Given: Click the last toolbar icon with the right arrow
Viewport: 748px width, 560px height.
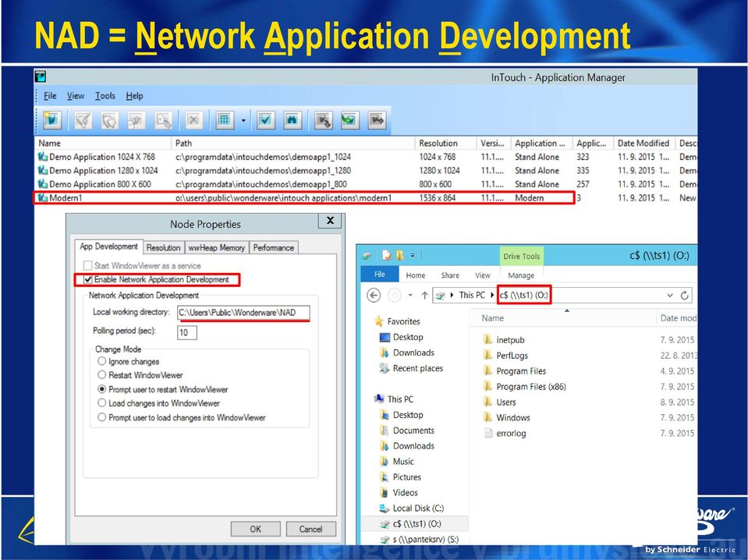Looking at the screenshot, I should pos(377,120).
